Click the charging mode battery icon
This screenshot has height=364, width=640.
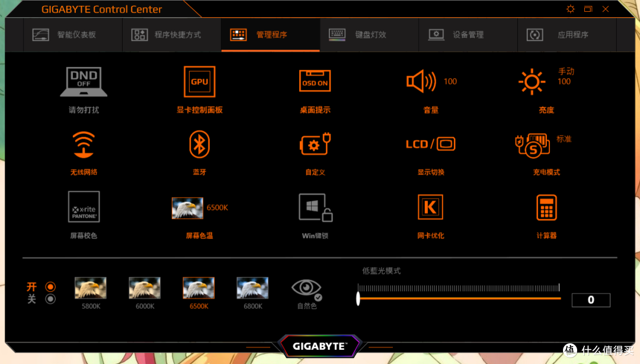[x=532, y=146]
